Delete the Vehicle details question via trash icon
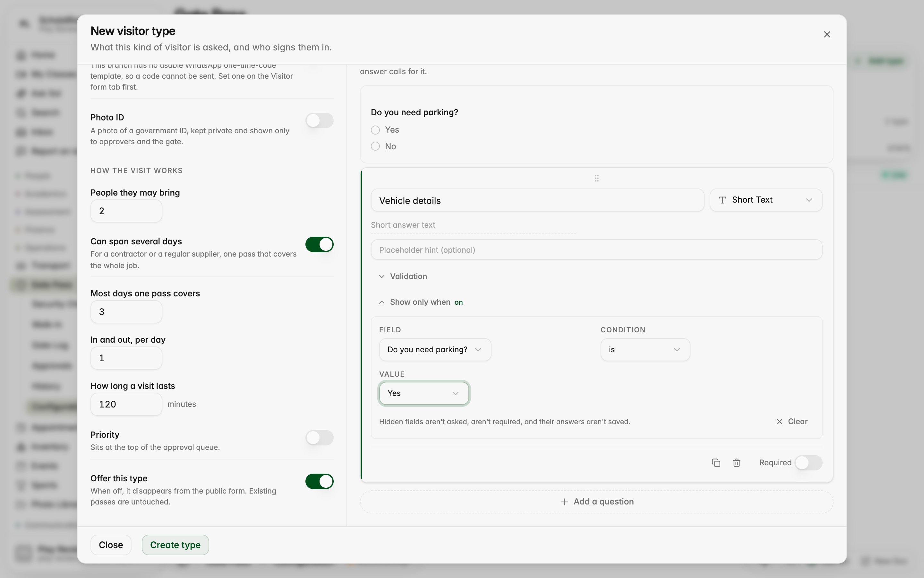 737,462
